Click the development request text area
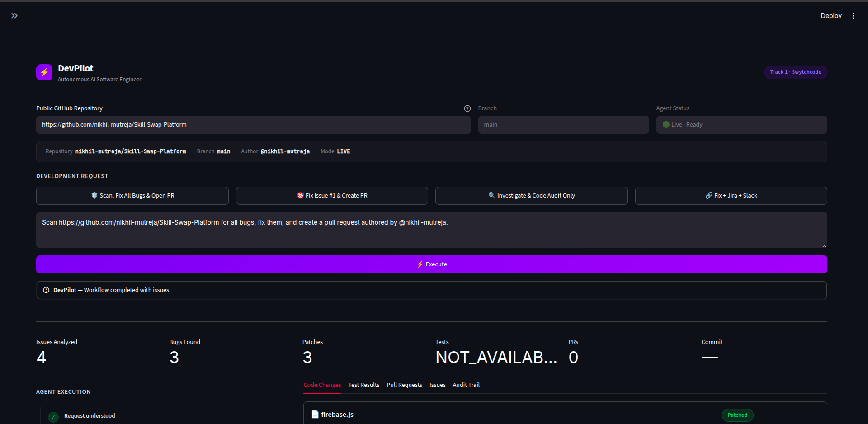Screen dimensions: 868x424 click(432, 230)
